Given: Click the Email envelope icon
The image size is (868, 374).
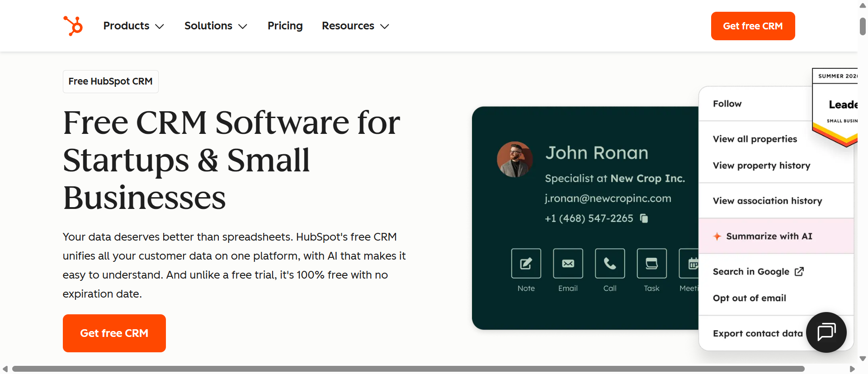Looking at the screenshot, I should coord(568,263).
